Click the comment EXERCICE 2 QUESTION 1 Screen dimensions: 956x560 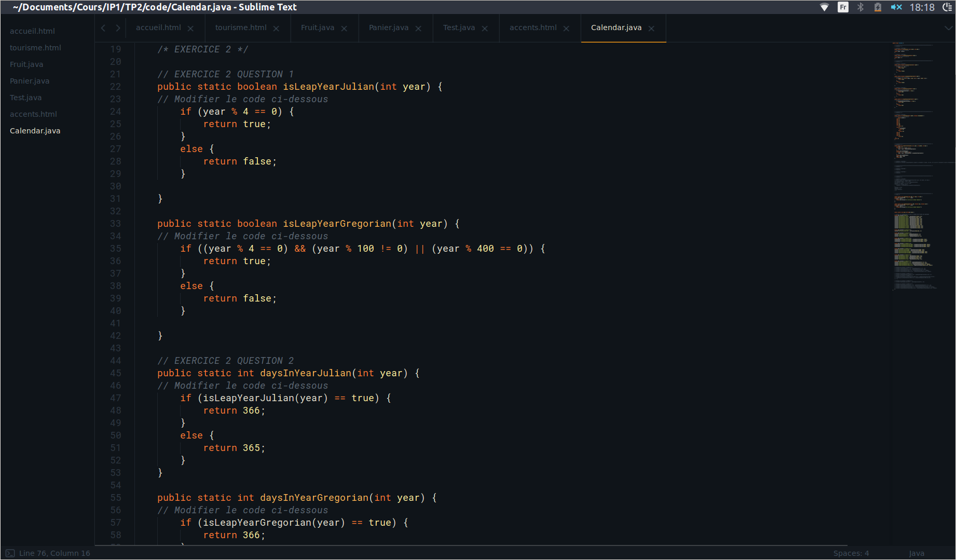pos(226,74)
